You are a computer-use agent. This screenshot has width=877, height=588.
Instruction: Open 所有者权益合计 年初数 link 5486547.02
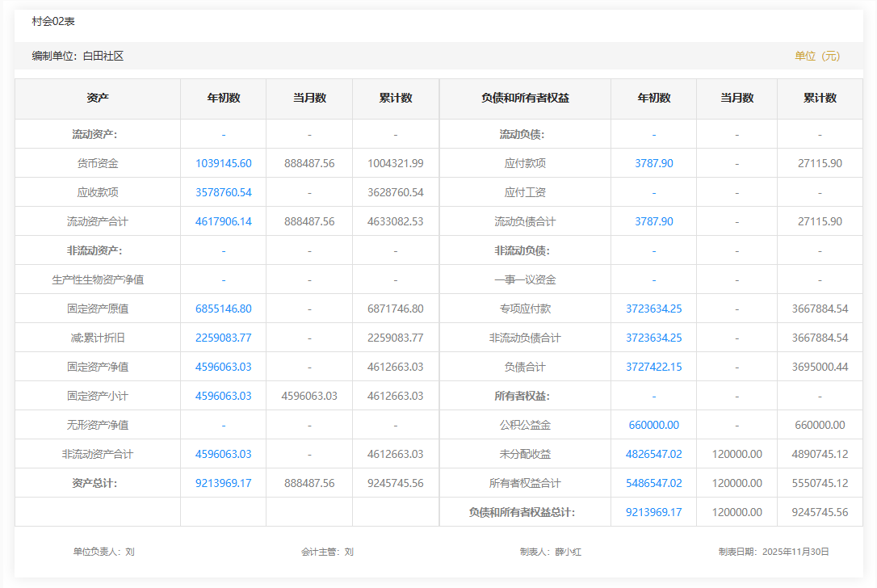pyautogui.click(x=653, y=483)
